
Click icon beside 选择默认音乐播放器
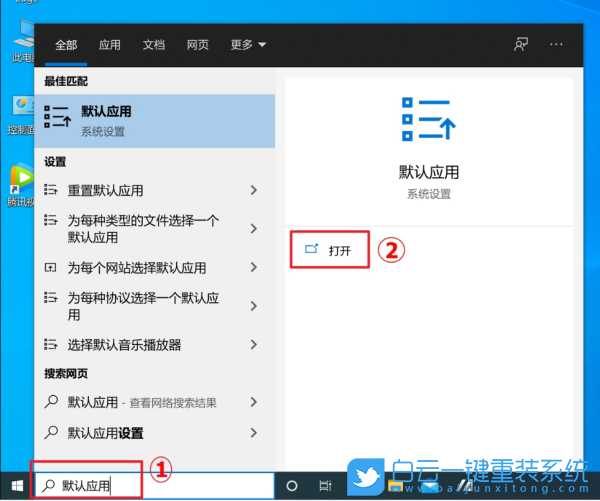(51, 344)
